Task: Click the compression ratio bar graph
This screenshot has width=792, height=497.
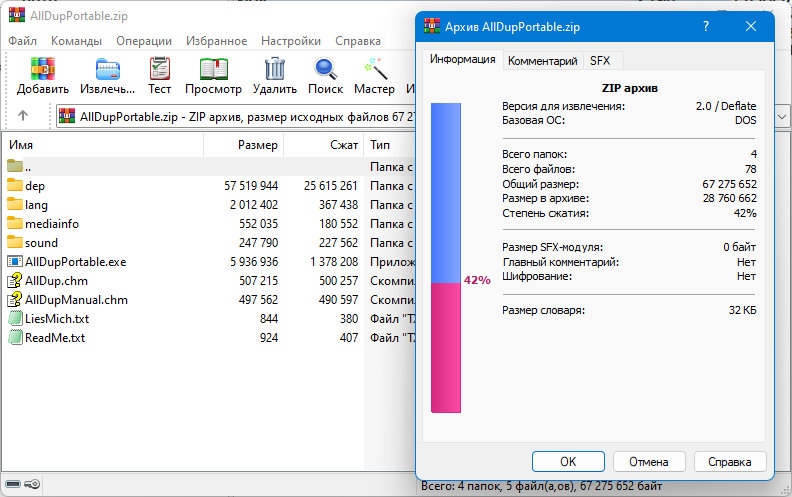Action: pyautogui.click(x=446, y=258)
